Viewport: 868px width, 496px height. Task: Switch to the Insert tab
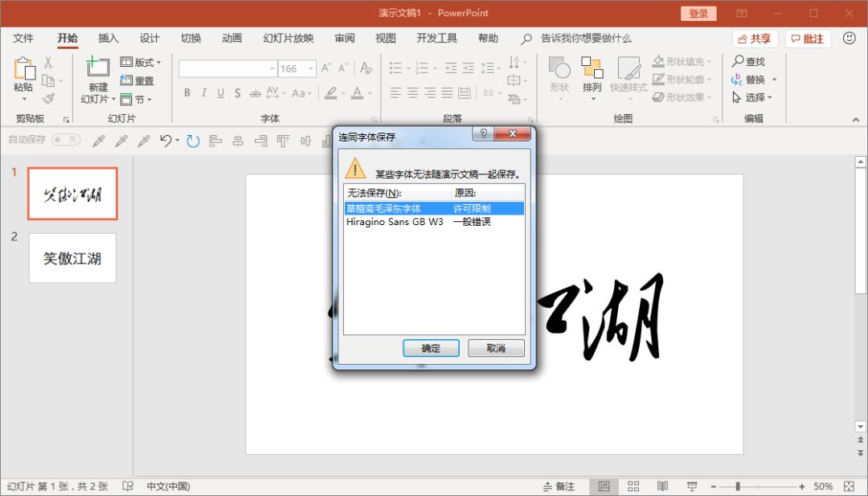[x=108, y=39]
